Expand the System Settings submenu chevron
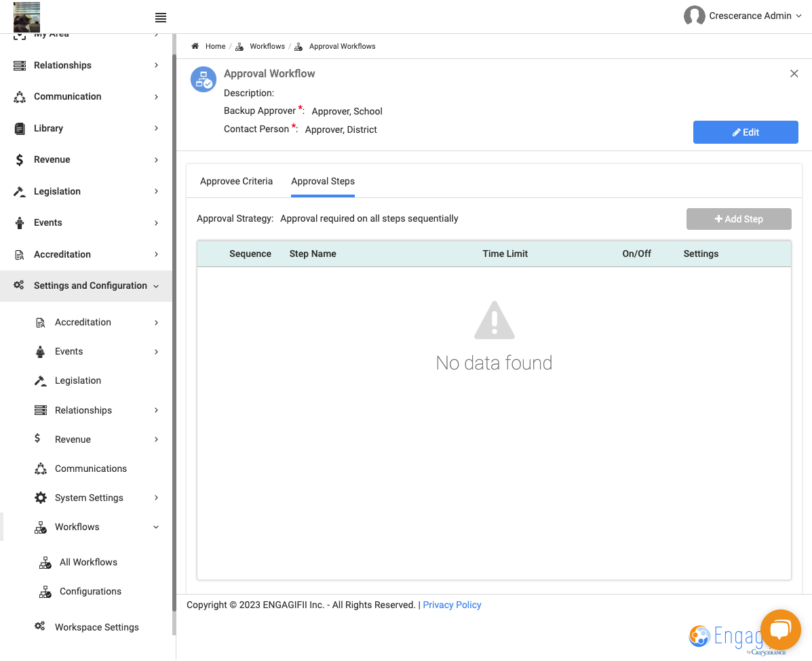The image size is (812, 661). [157, 498]
